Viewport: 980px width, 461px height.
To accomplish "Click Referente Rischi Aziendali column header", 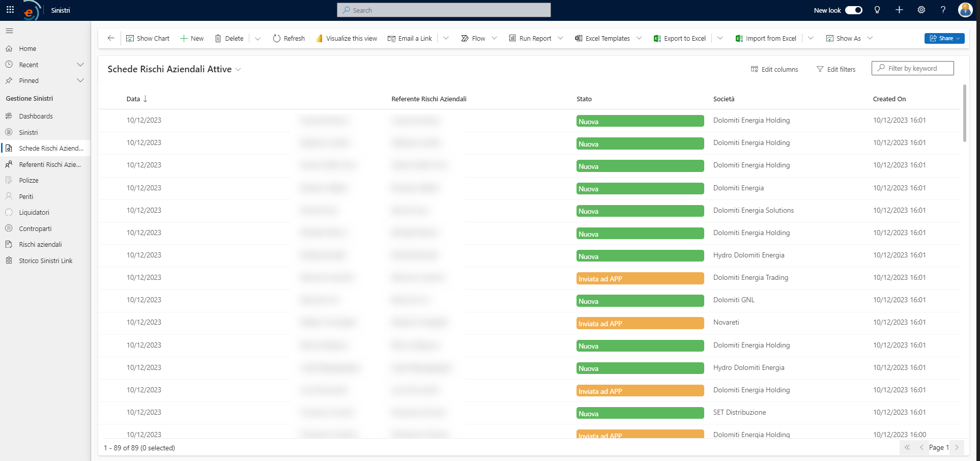I will point(429,99).
